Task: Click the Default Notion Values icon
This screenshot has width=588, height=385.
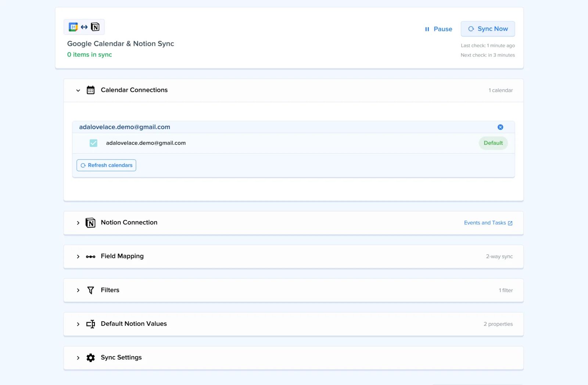Action: 90,324
